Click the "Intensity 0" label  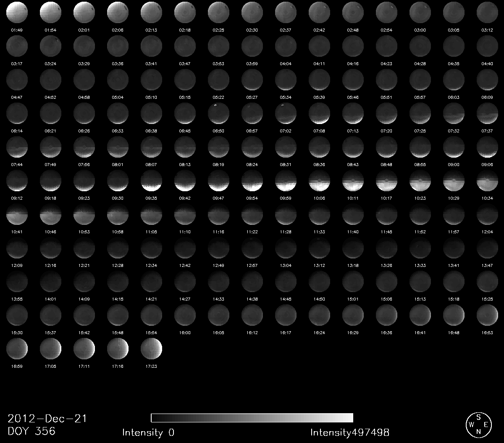click(x=148, y=432)
